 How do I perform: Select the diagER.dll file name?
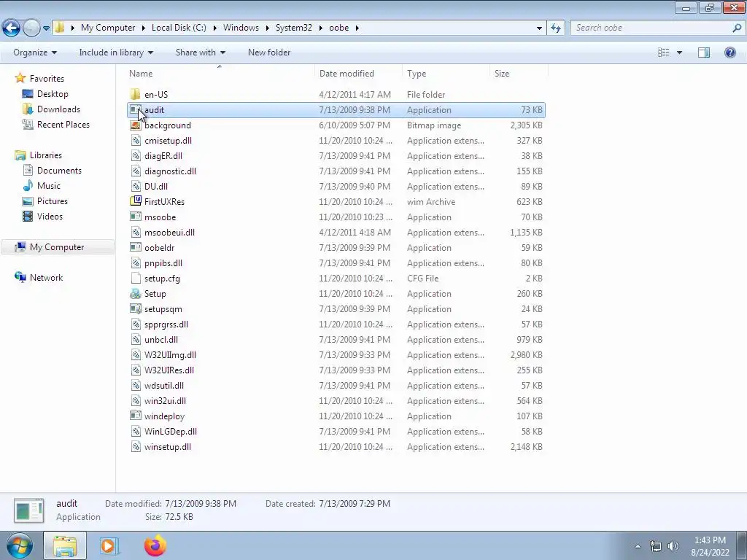click(x=163, y=156)
